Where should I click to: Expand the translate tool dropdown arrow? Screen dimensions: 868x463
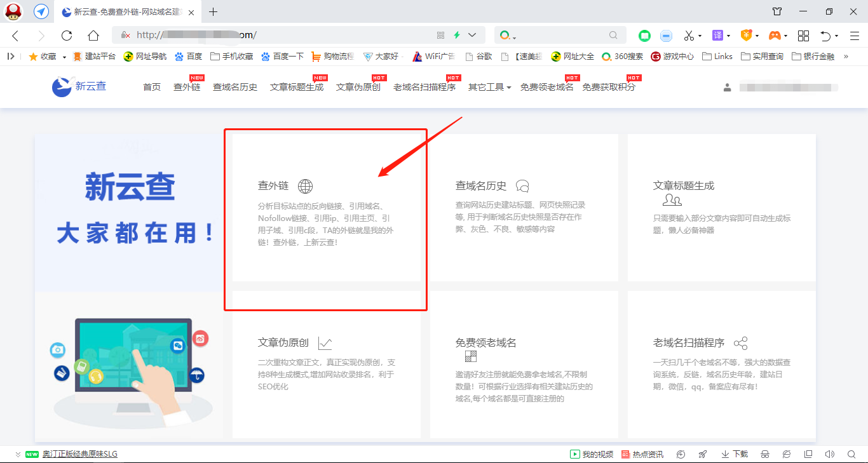tap(729, 36)
